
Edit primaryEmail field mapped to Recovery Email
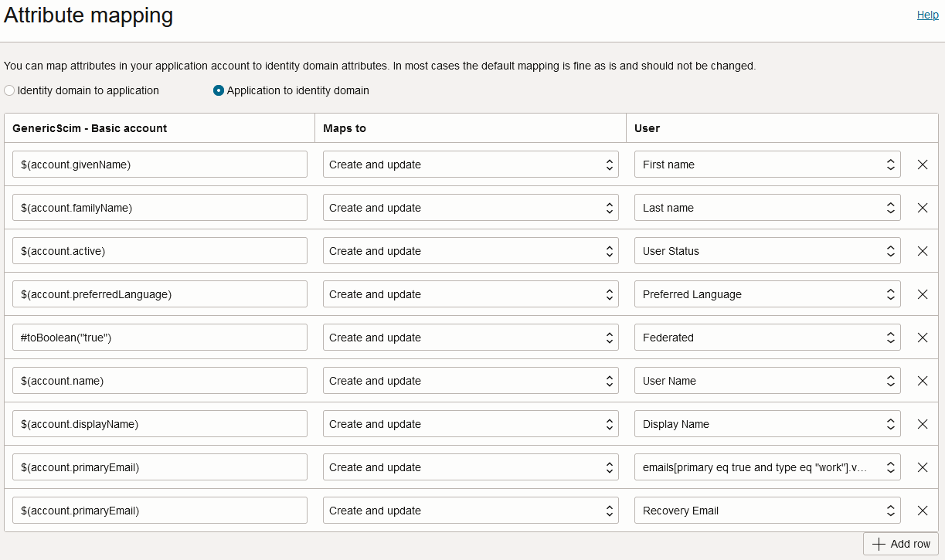point(160,511)
